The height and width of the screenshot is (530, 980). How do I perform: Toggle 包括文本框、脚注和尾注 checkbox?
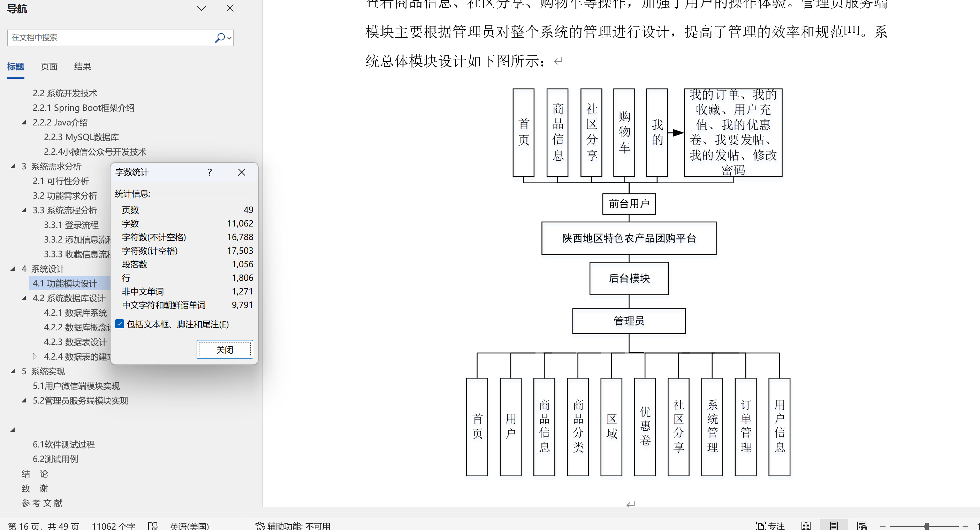pyautogui.click(x=120, y=324)
